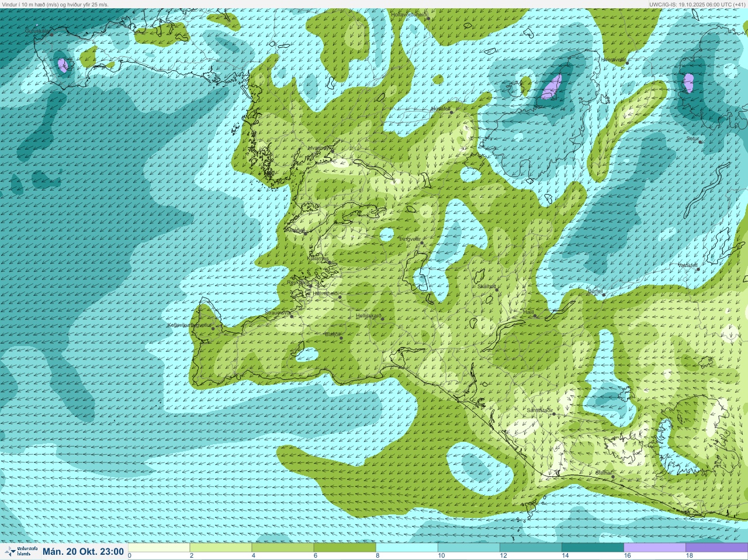
Task: Click the Keflavíkurflugvöllur station marker
Action: point(213,329)
